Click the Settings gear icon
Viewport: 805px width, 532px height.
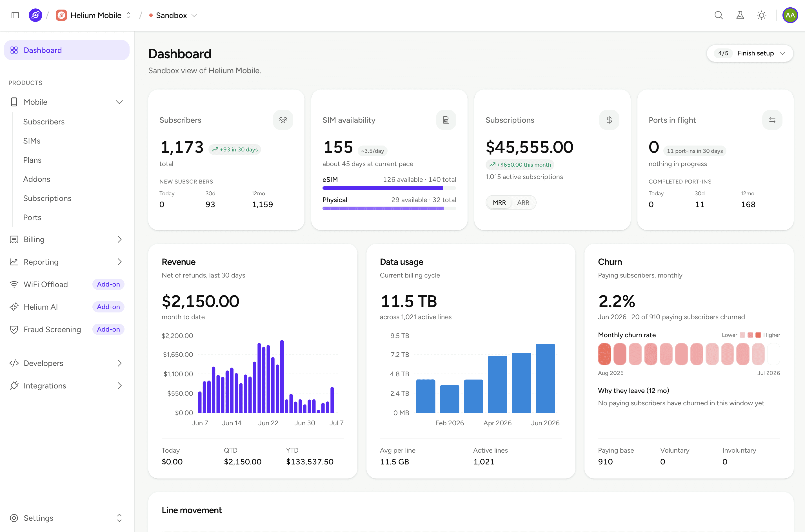tap(14, 518)
